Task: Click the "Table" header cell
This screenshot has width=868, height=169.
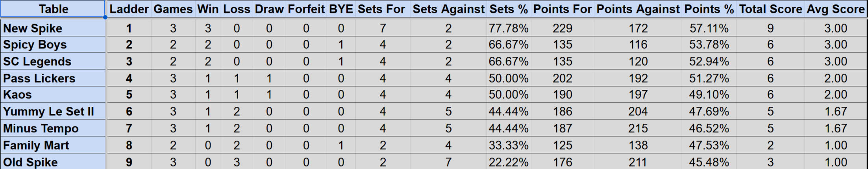Action: [53, 9]
